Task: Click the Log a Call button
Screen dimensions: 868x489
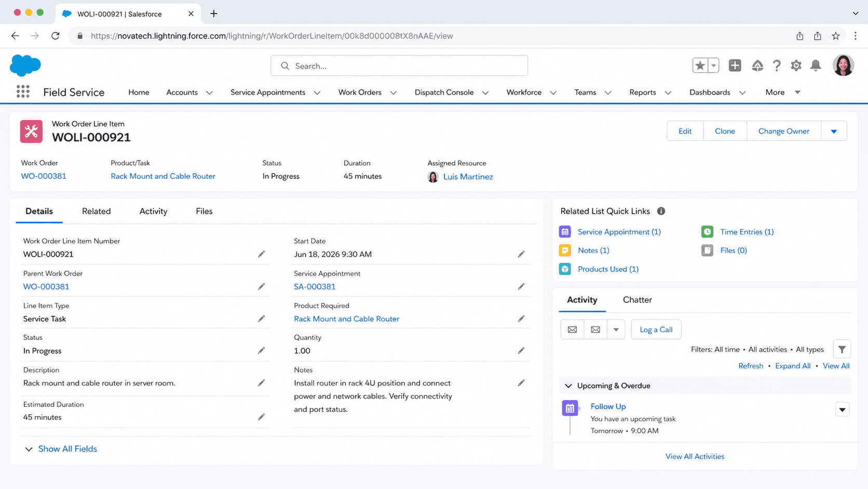Action: 656,329
